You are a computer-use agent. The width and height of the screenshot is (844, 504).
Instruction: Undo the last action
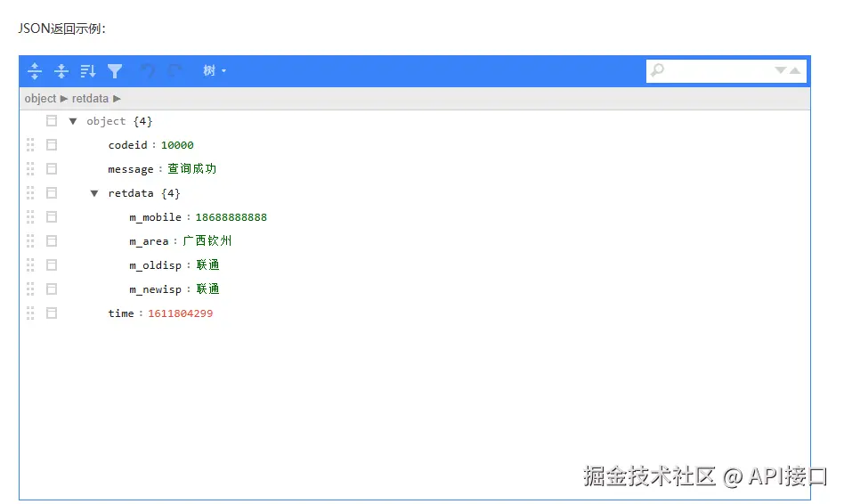148,71
